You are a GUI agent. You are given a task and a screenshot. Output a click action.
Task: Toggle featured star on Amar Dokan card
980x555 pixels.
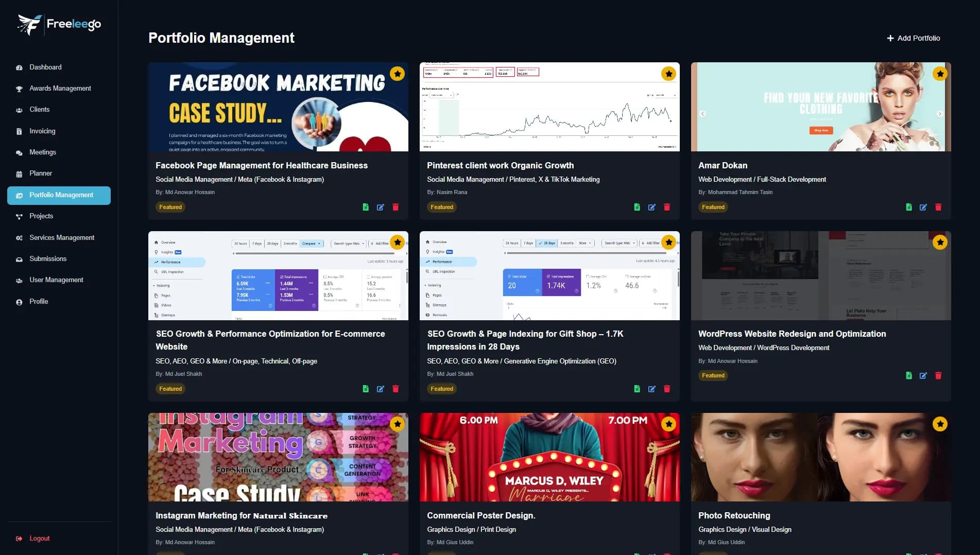(x=940, y=74)
